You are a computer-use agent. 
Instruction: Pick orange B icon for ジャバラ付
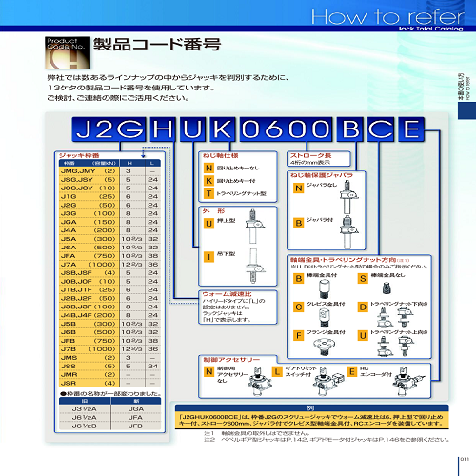pyautogui.click(x=298, y=223)
